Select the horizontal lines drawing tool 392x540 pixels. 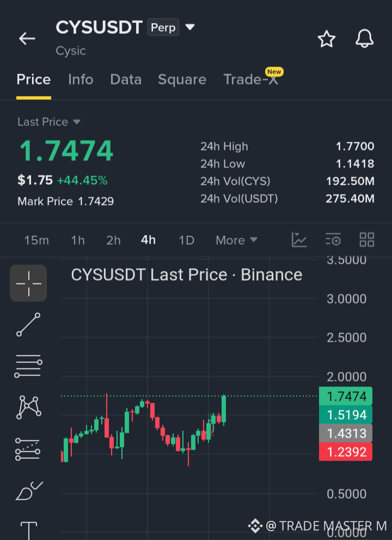click(x=28, y=366)
